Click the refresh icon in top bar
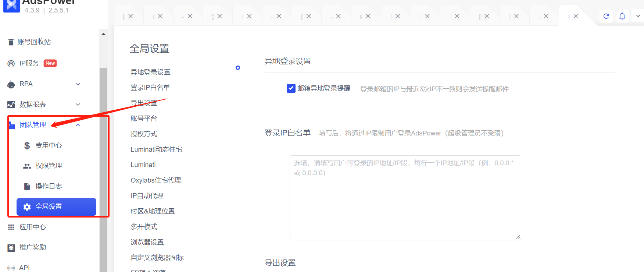 pyautogui.click(x=606, y=16)
